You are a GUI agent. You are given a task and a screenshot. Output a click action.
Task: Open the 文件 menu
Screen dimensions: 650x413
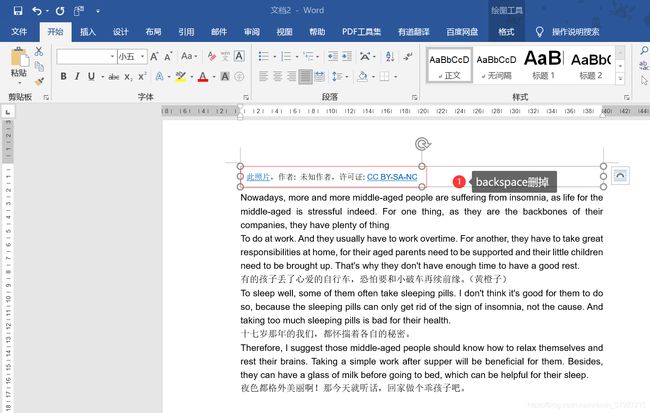19,32
